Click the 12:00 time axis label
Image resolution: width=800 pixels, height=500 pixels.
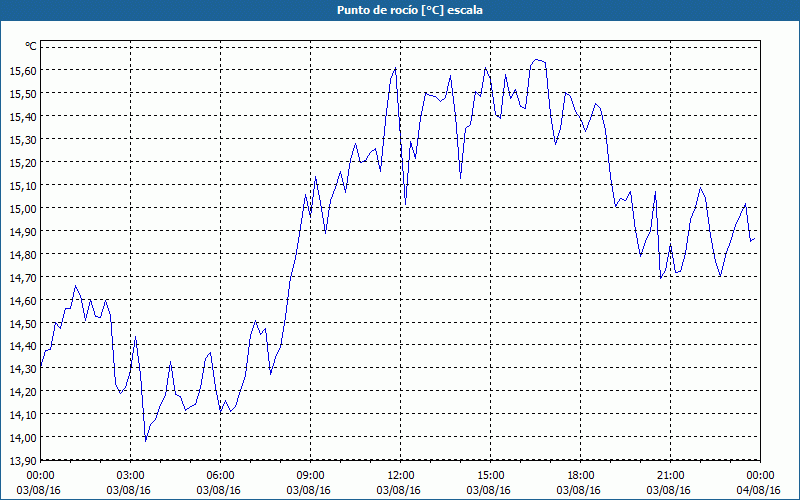(401, 476)
